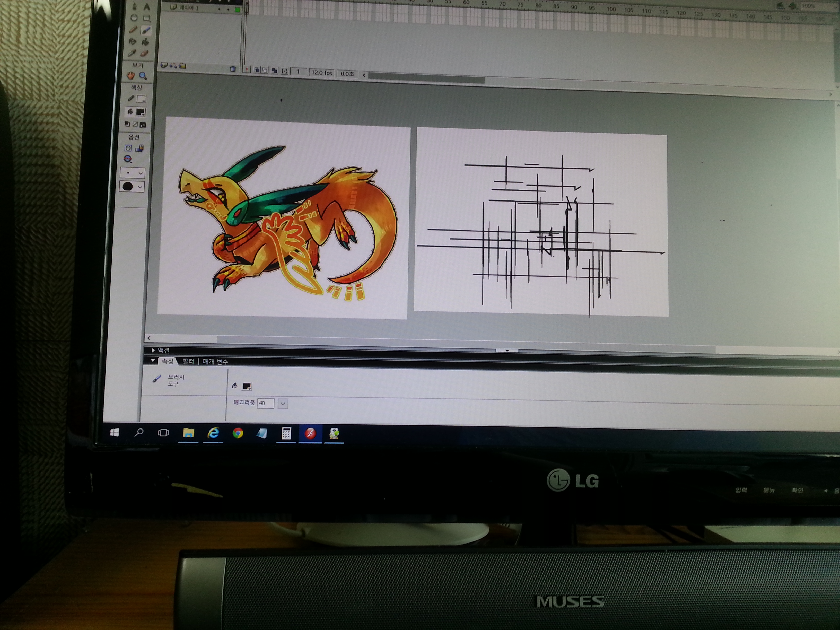This screenshot has height=630, width=840.
Task: Open the 매끄러움 slider dropdown arrow
Action: pos(283,403)
